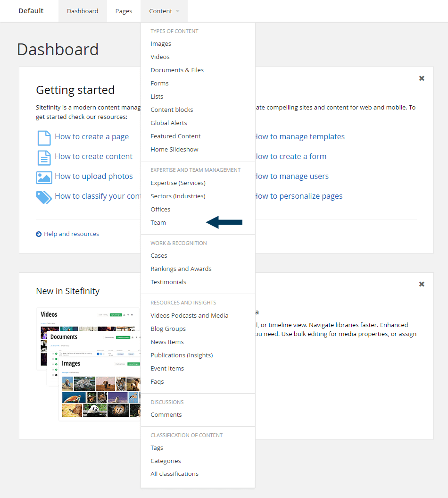
Task: Click the photo icon beside How to upload photos
Action: 44,177
